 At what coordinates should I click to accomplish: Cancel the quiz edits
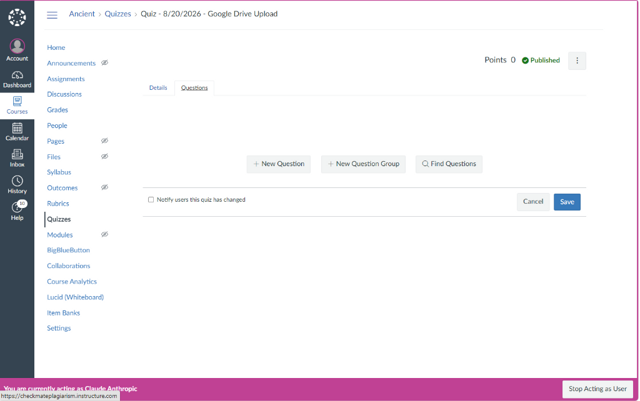point(533,202)
